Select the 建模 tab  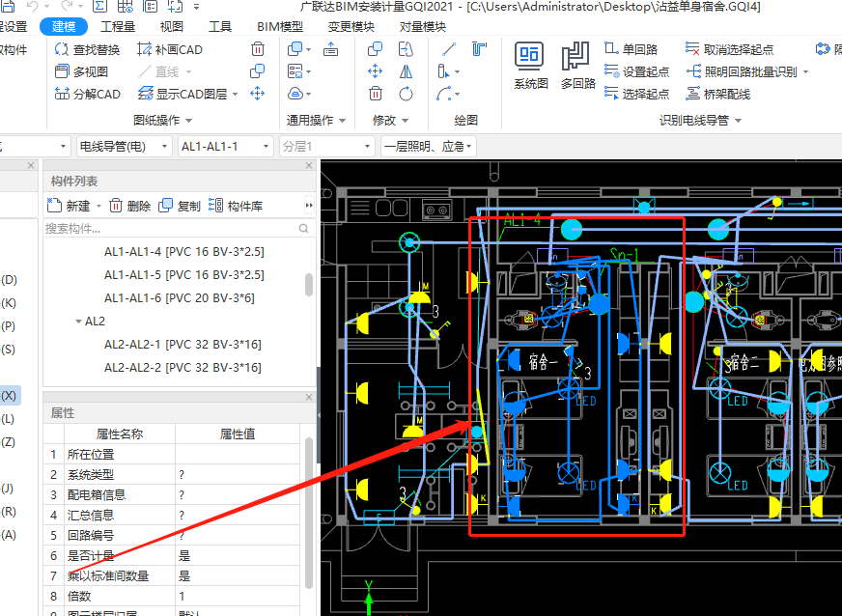coord(64,26)
